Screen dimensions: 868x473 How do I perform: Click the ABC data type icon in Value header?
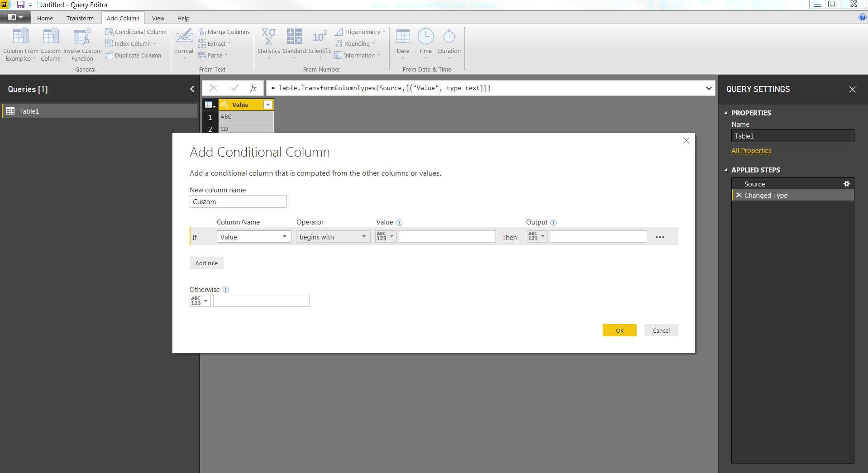(x=224, y=105)
